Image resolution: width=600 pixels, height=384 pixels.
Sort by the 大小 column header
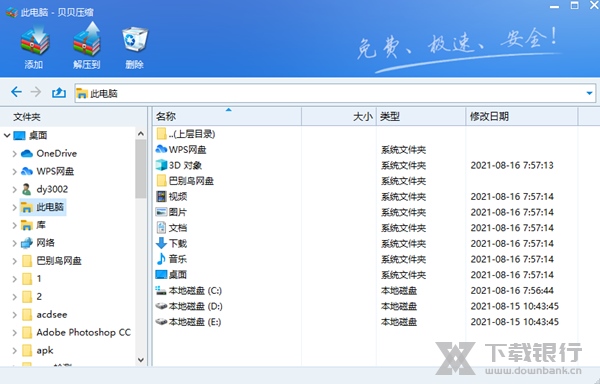tap(339, 116)
